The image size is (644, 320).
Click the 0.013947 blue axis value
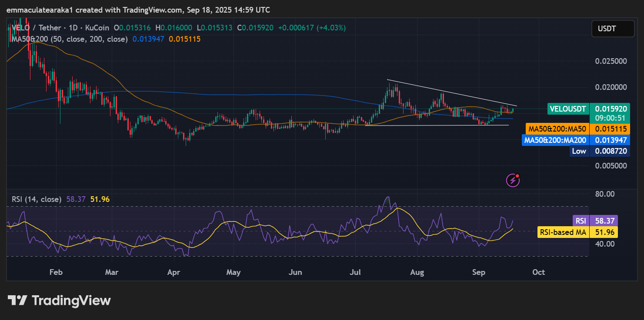(611, 140)
